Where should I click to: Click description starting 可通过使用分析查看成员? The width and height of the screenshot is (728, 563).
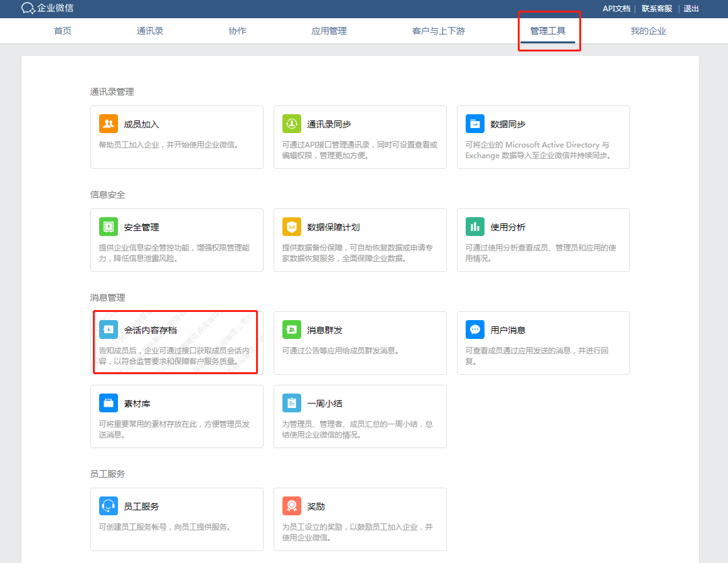541,253
